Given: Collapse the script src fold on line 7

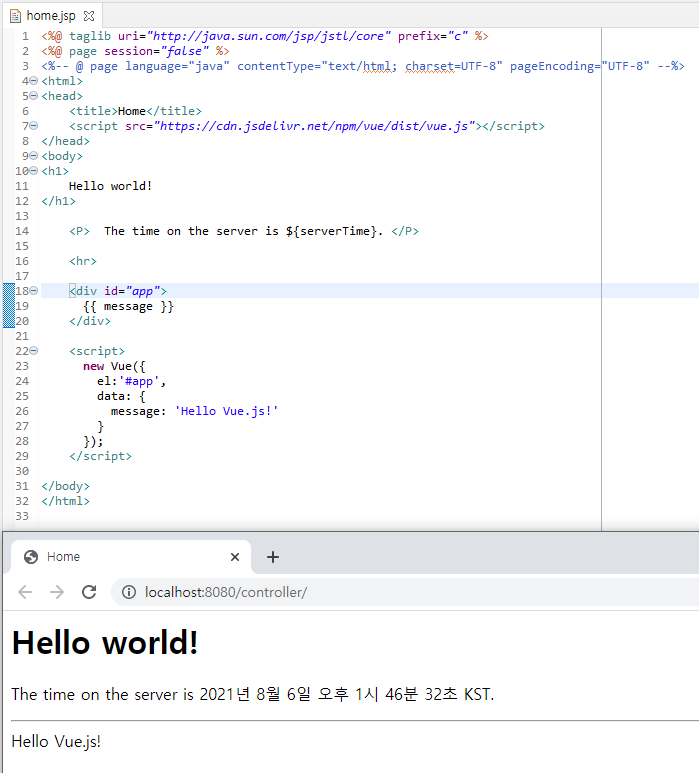Looking at the screenshot, I should point(34,126).
